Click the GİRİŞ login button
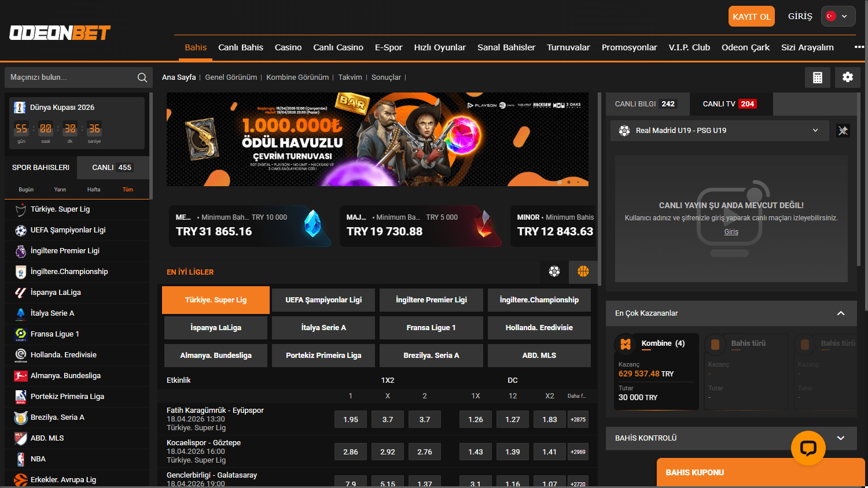Screen dimensions: 868x488 coord(800,16)
